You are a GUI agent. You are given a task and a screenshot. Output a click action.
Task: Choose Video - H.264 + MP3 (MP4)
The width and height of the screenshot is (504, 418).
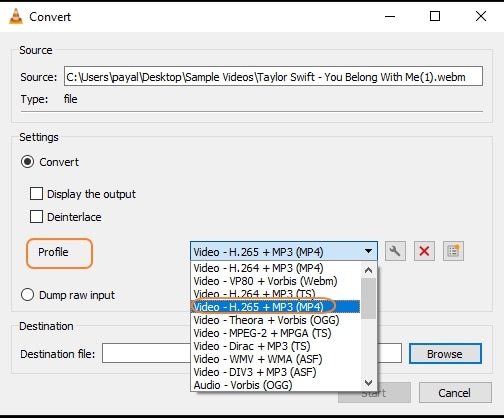[x=276, y=268]
